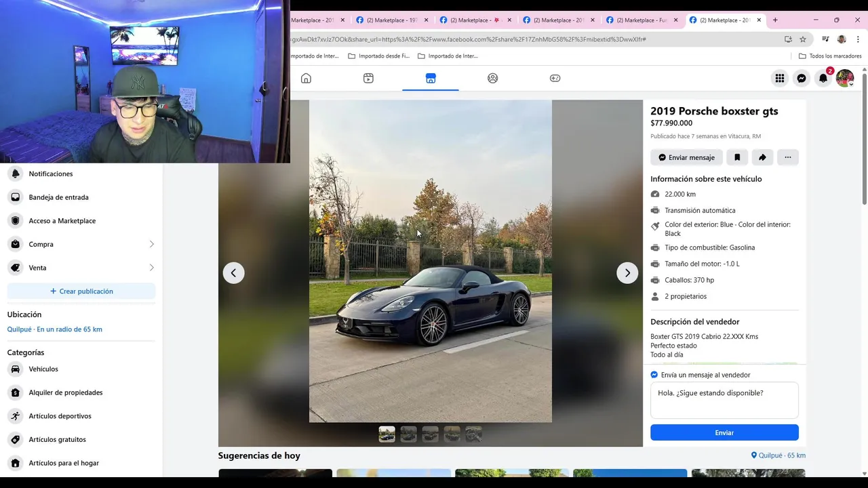The image size is (868, 488).
Task: Open the Reels video icon
Action: pos(368,78)
